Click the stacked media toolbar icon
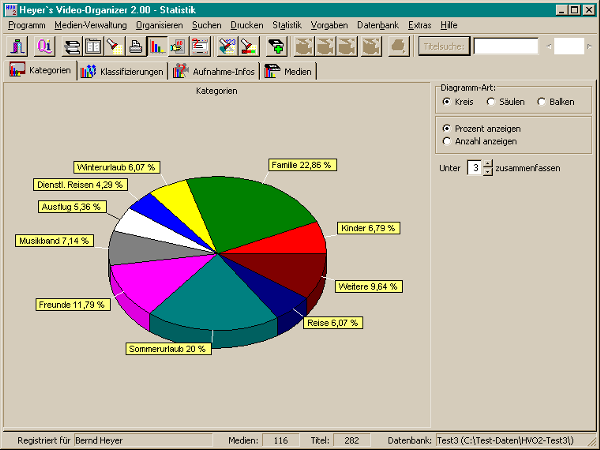Screen dimensions: 600x450 click(x=71, y=45)
